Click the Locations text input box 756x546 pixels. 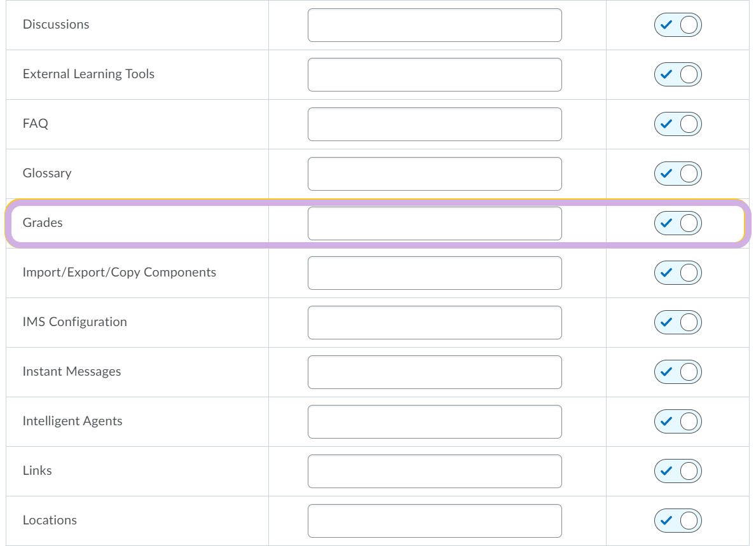click(434, 521)
